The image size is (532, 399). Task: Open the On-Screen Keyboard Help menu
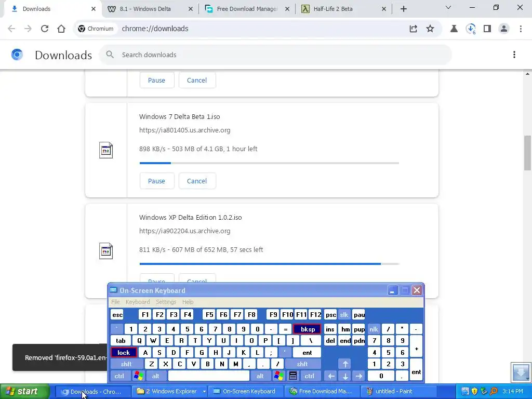(x=188, y=302)
